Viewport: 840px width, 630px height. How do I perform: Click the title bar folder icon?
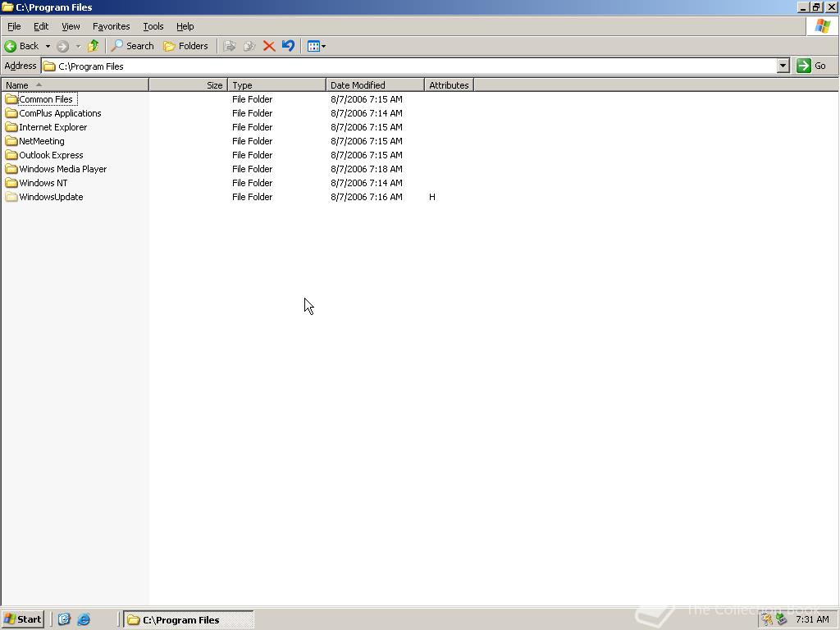7,7
